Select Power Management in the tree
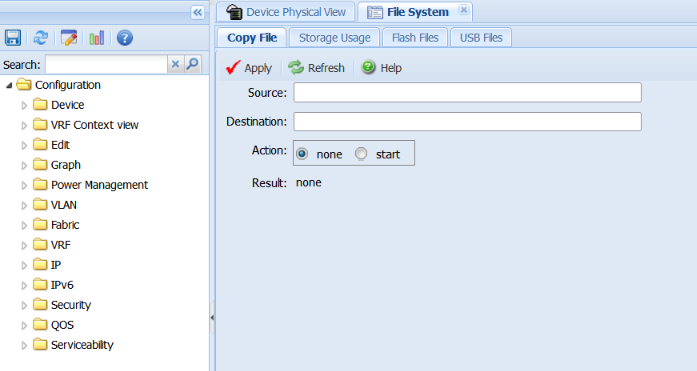Viewport: 697px width, 371px height. tap(100, 185)
